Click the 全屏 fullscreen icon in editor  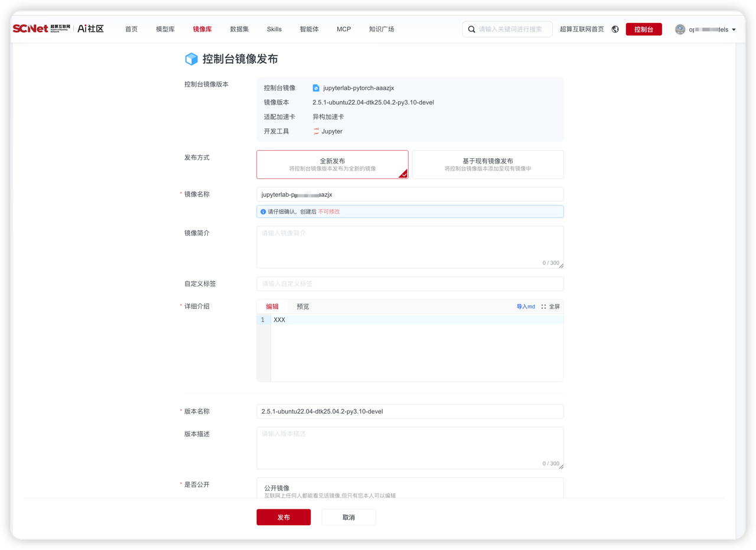544,307
